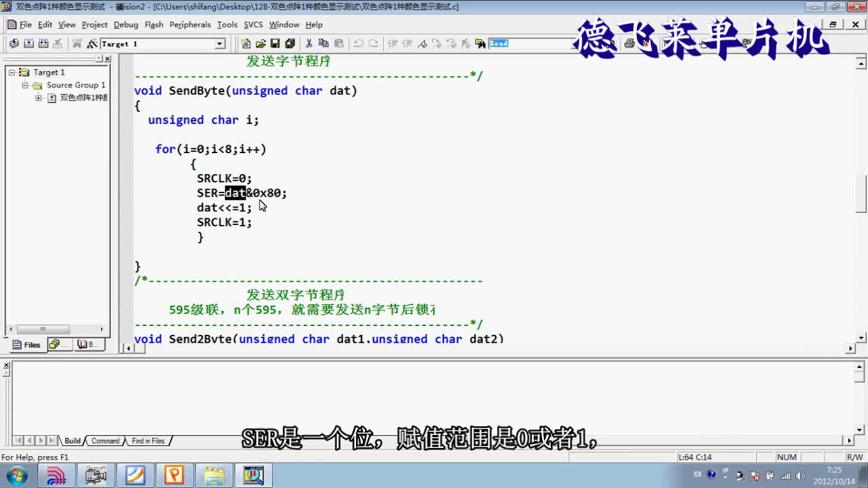Create a new file with toolbar icon
This screenshot has width=868, height=488.
[245, 43]
